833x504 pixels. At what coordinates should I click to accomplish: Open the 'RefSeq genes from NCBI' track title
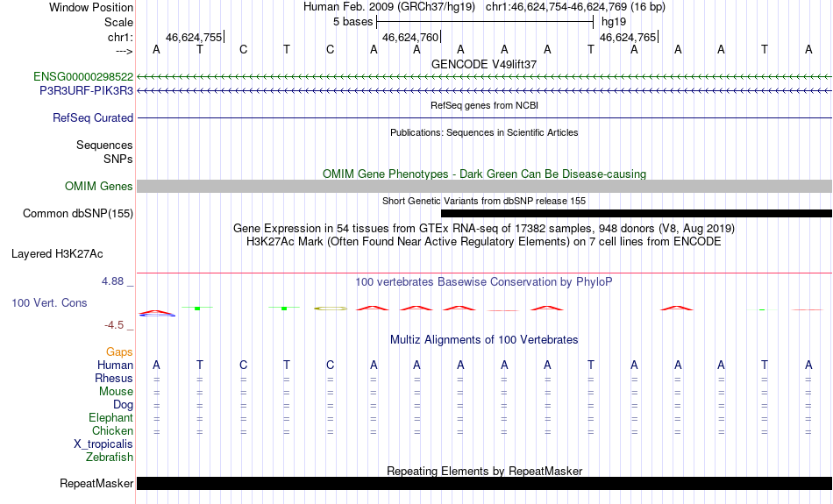(x=484, y=105)
